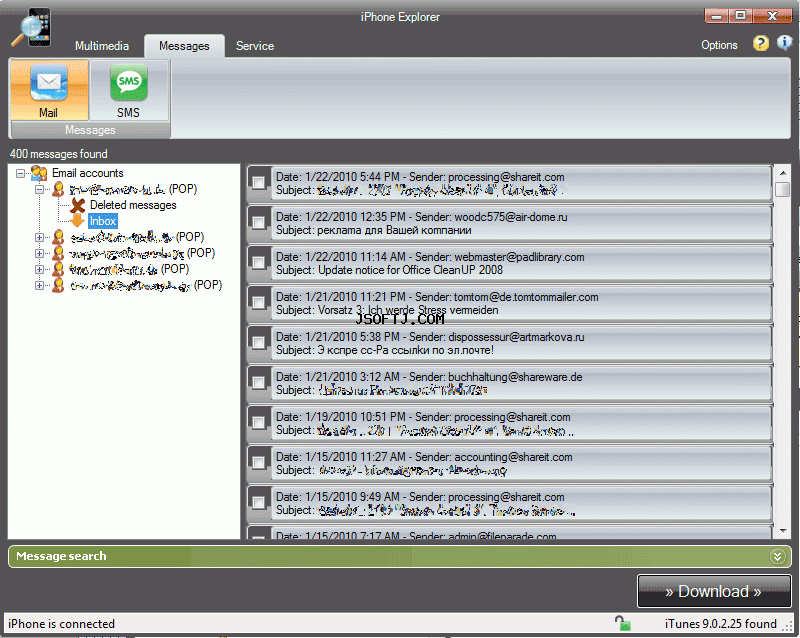The image size is (800, 638).
Task: Expand the third POP account node
Action: pos(39,253)
